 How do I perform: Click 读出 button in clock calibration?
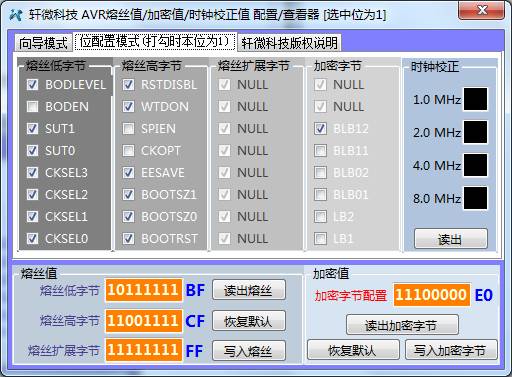click(x=451, y=239)
